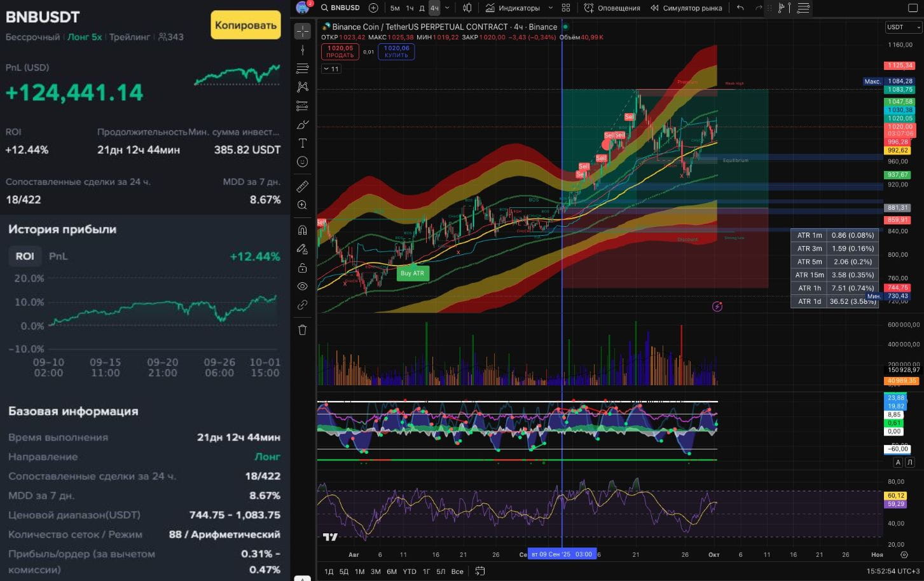Click the КУПИТЬ buy price button

pos(396,51)
